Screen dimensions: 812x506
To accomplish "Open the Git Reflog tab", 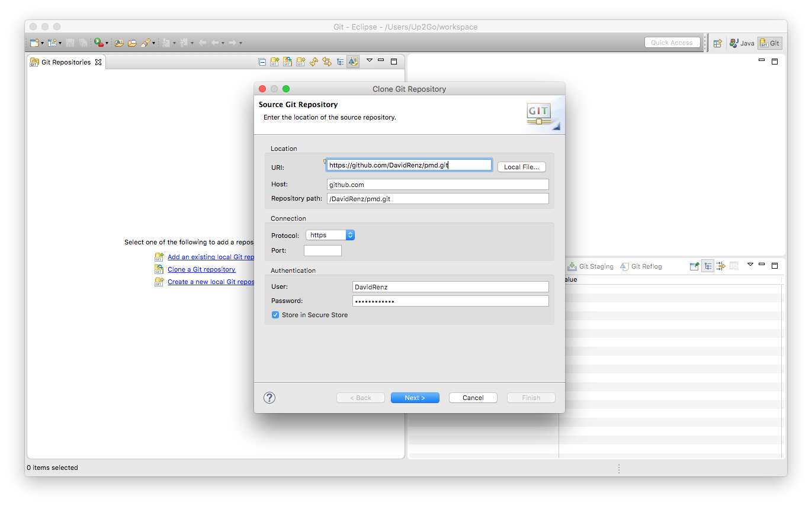I will pyautogui.click(x=641, y=266).
